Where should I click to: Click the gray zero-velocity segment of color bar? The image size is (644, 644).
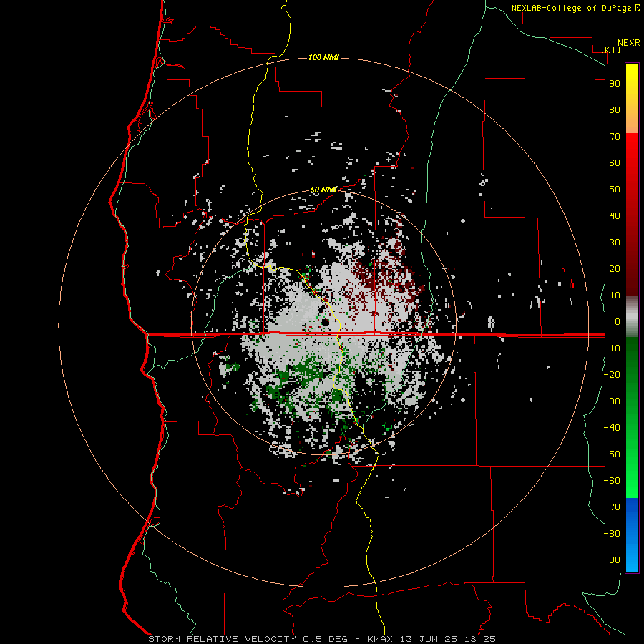pos(632,317)
